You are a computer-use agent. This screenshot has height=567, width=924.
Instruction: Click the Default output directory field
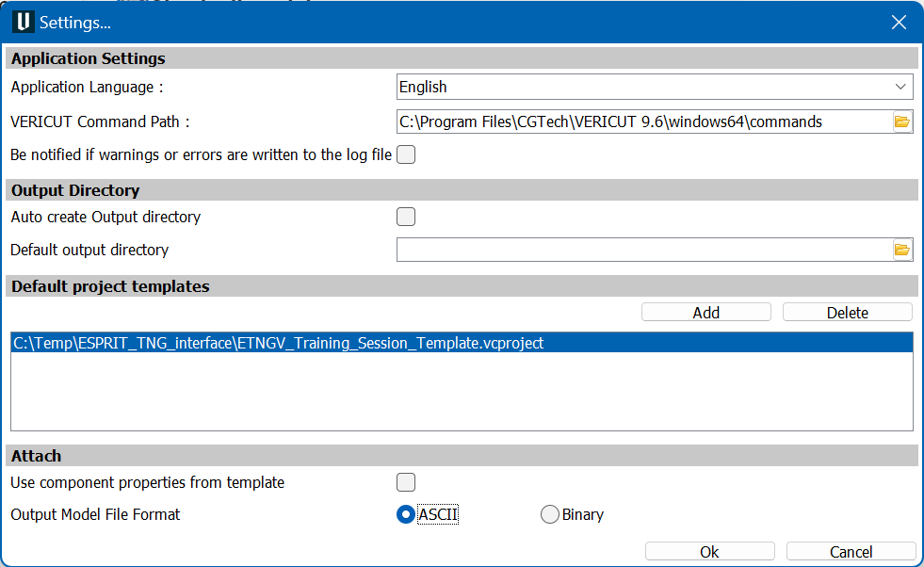644,250
